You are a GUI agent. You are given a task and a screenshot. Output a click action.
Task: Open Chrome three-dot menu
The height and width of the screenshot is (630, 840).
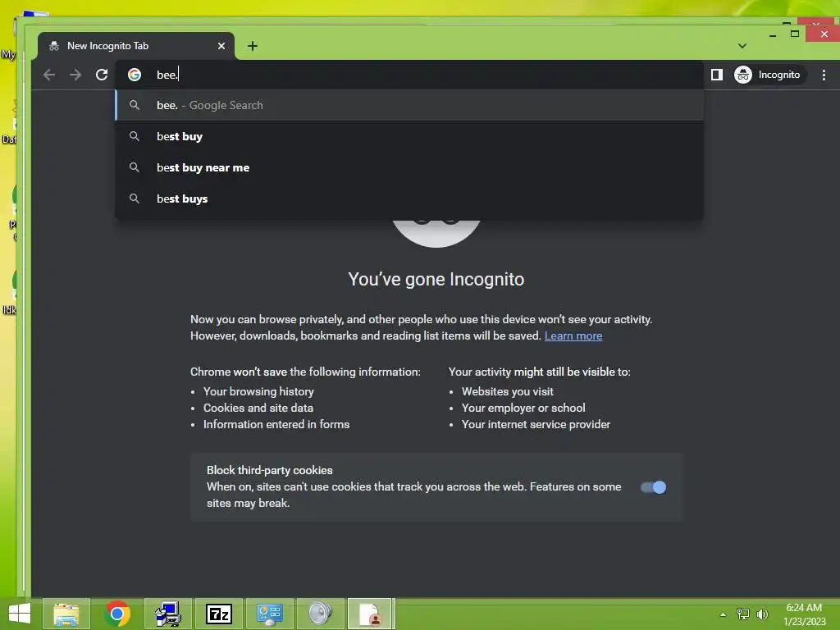point(824,75)
